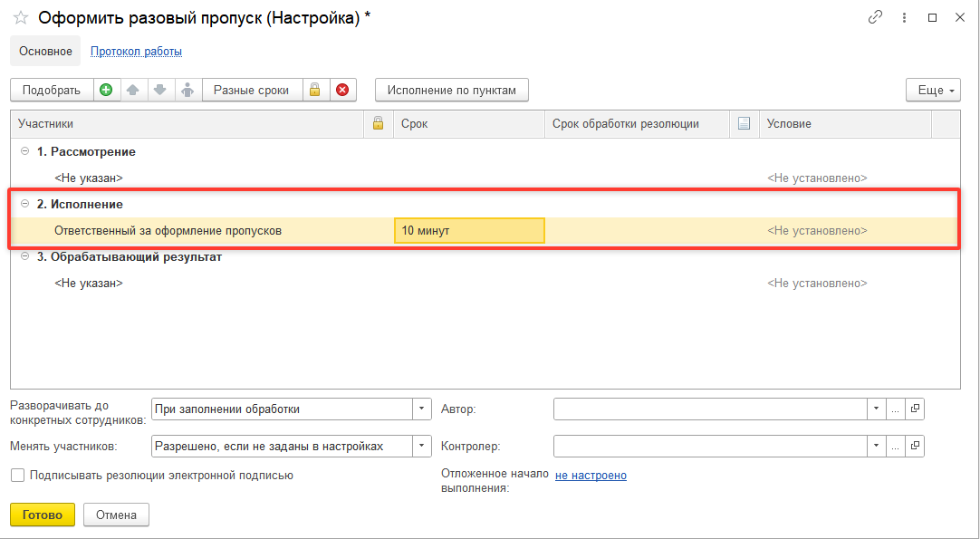Collapse the '1. Рассмотрение' group
This screenshot has width=980, height=539.
pos(25,151)
